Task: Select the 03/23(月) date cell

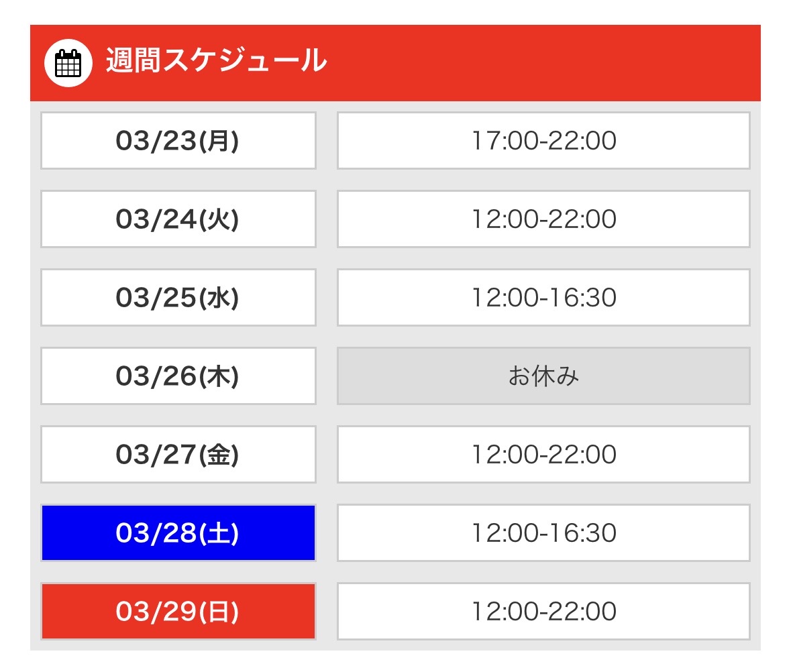Action: coord(178,141)
